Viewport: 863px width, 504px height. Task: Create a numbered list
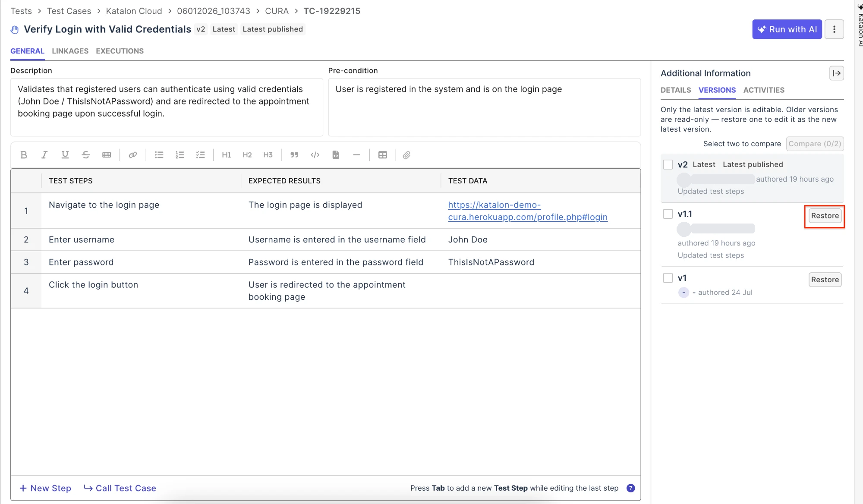[x=180, y=155]
